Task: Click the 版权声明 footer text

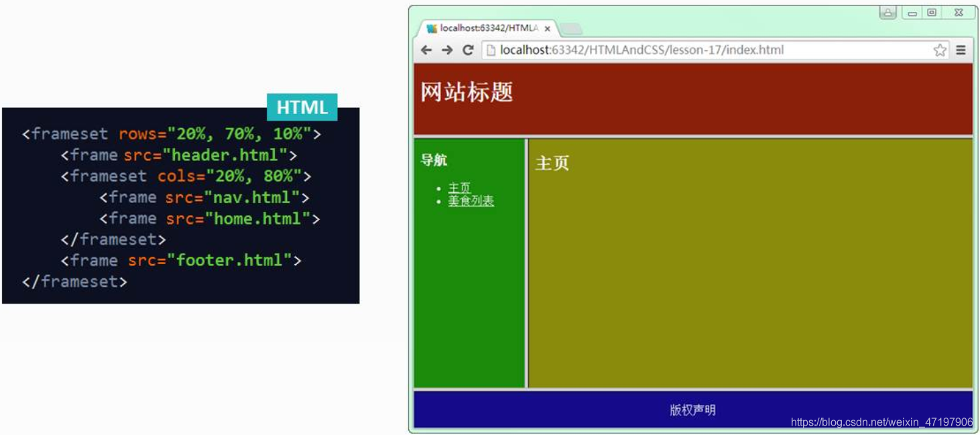Action: pyautogui.click(x=692, y=410)
